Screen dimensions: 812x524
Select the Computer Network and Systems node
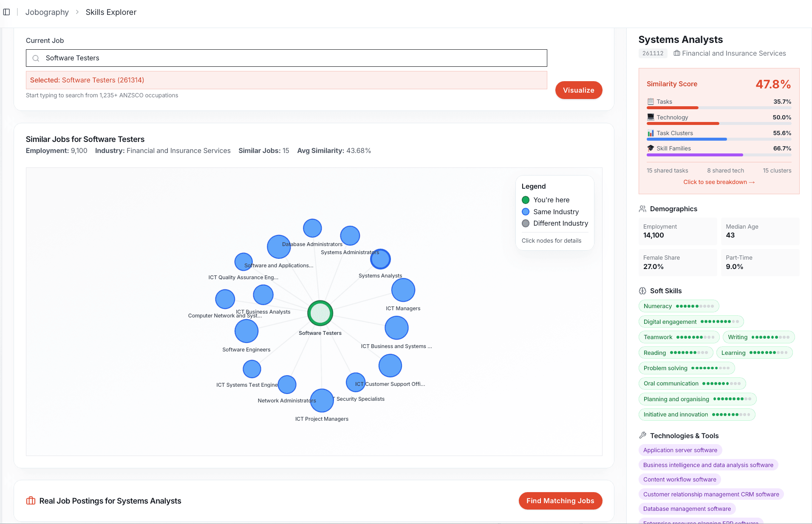click(225, 299)
